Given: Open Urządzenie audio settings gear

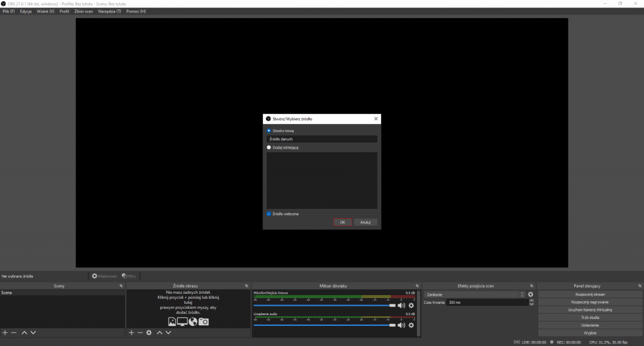Looking at the screenshot, I should point(411,325).
